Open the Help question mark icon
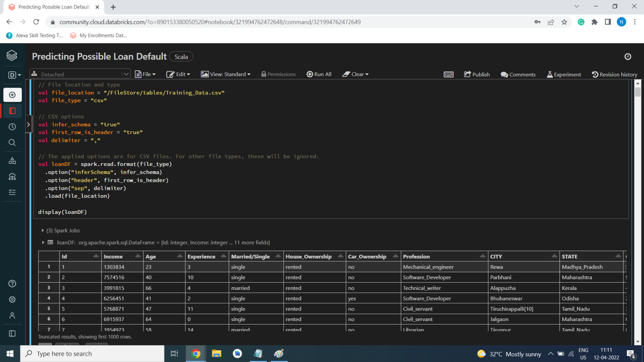 pos(12,284)
